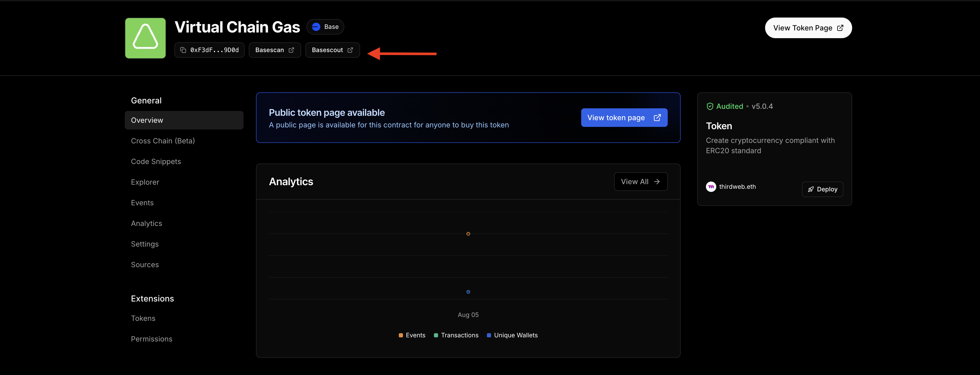Expand the General section
Screen dimensions: 980x375
[146, 100]
